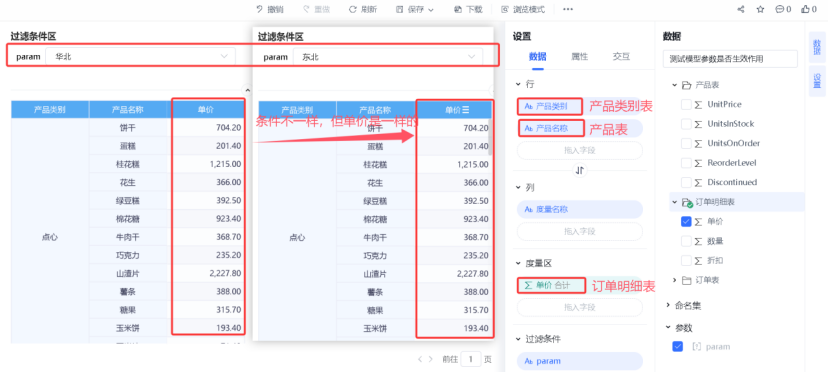Open the three-dot more options menu

(x=568, y=10)
